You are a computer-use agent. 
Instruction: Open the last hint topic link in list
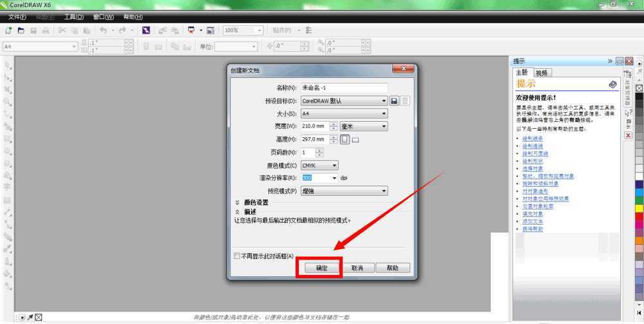pyautogui.click(x=533, y=229)
